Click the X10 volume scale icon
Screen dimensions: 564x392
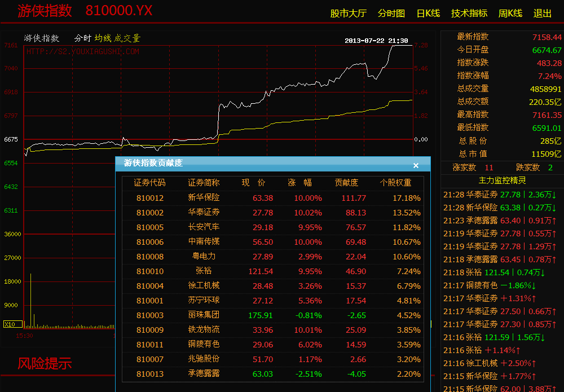click(10, 324)
